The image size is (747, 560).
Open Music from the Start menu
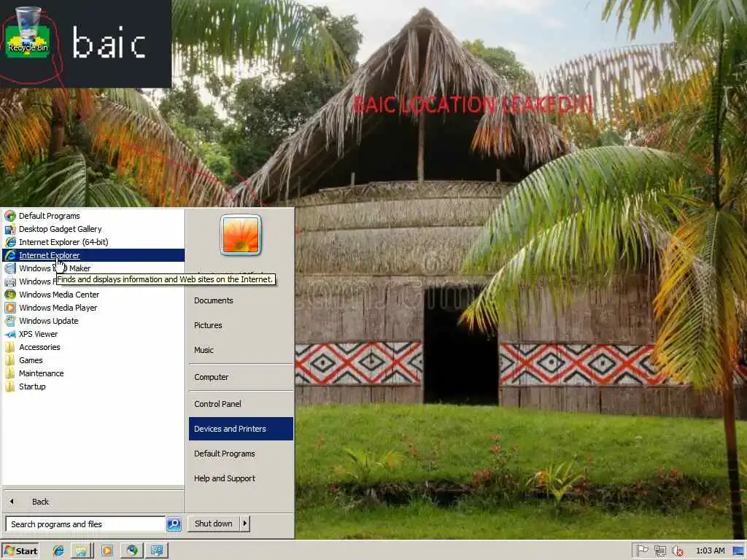click(x=241, y=350)
